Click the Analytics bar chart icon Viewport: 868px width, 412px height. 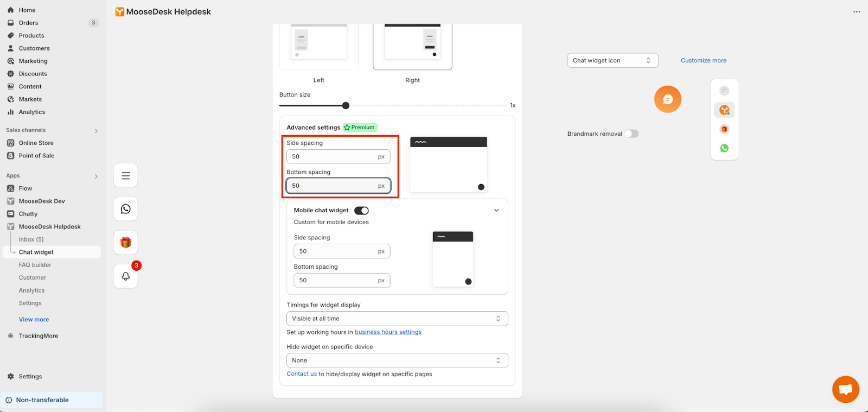tap(10, 112)
